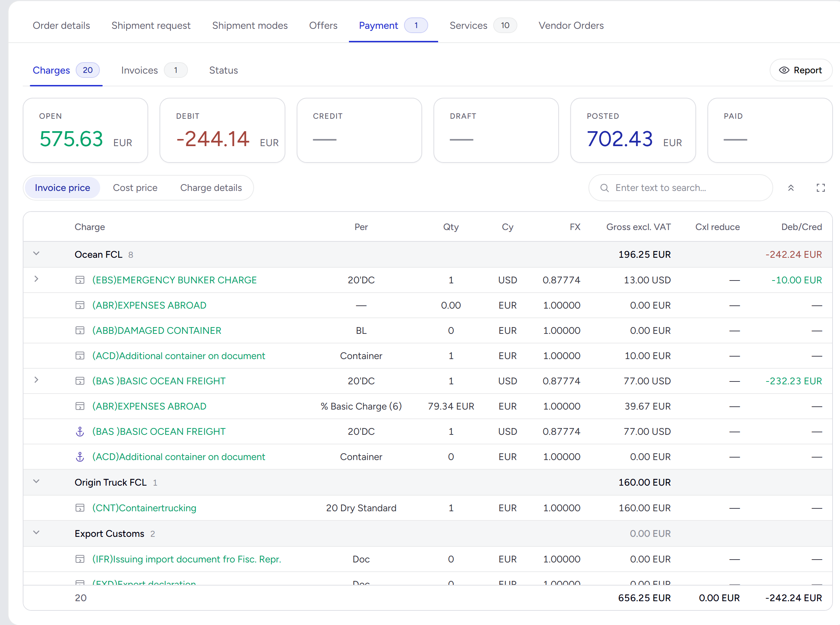Click the DEBIT -244.14 EUR card
Viewport: 840px width, 625px height.
222,130
